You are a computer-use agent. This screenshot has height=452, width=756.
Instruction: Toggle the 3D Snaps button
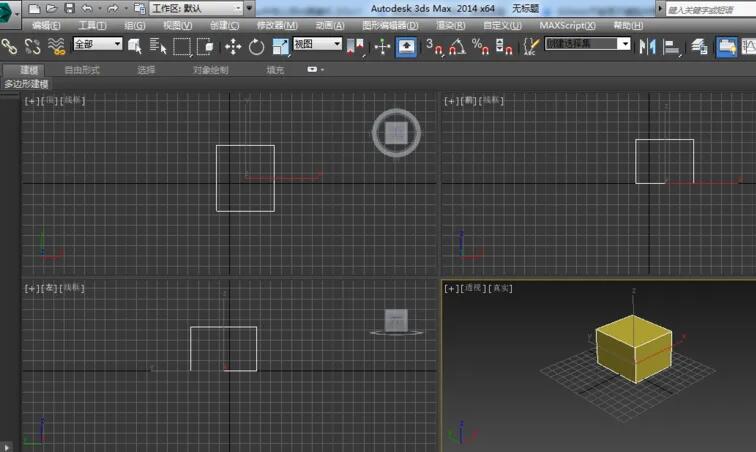(434, 46)
